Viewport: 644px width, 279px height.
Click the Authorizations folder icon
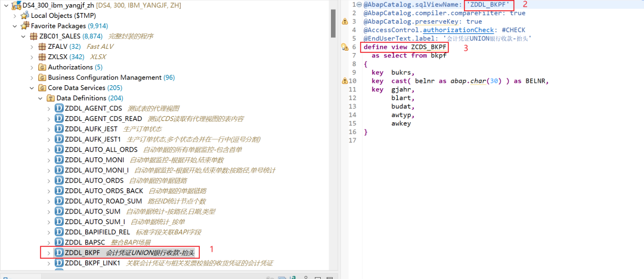(42, 67)
